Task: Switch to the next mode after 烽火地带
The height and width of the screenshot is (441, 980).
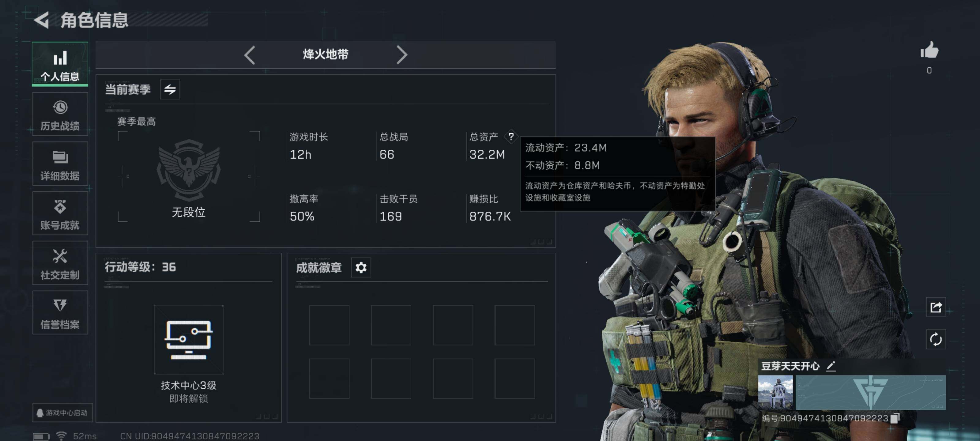Action: click(402, 55)
